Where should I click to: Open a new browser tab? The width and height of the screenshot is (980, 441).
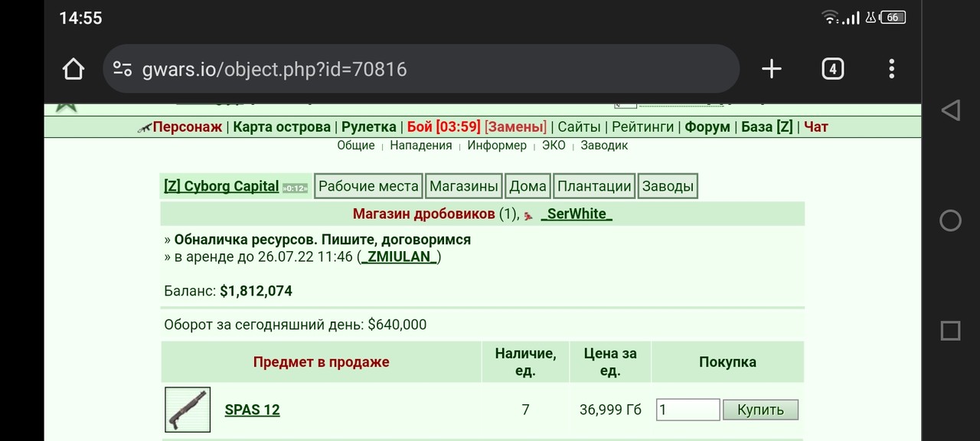(x=772, y=69)
